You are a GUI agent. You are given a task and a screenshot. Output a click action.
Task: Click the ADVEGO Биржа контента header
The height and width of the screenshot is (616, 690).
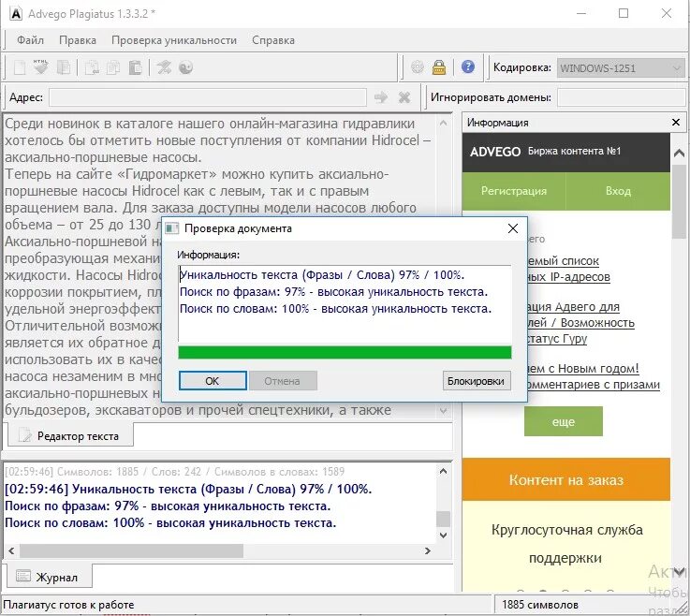click(565, 152)
